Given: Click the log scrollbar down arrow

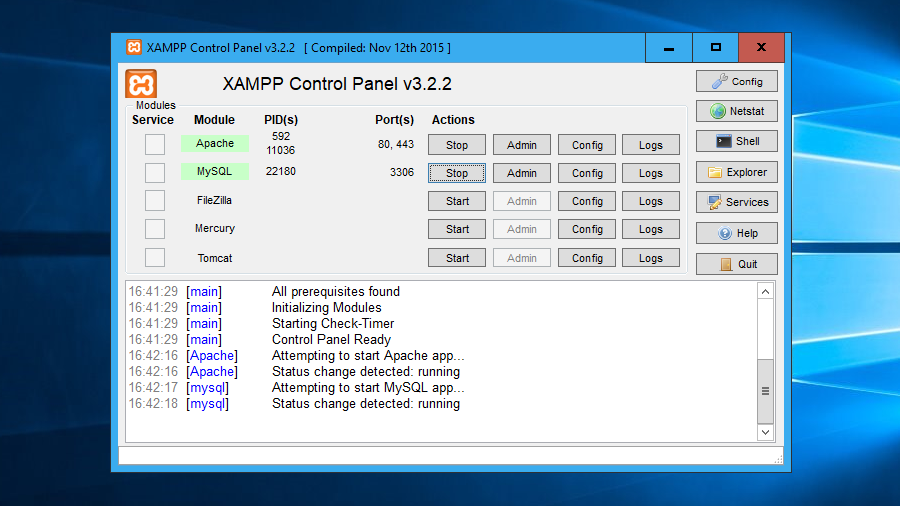Looking at the screenshot, I should pyautogui.click(x=765, y=432).
